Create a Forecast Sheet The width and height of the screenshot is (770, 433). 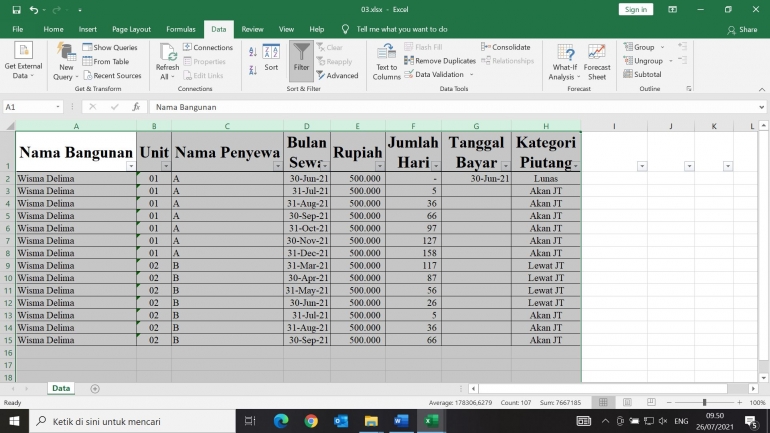(x=597, y=61)
